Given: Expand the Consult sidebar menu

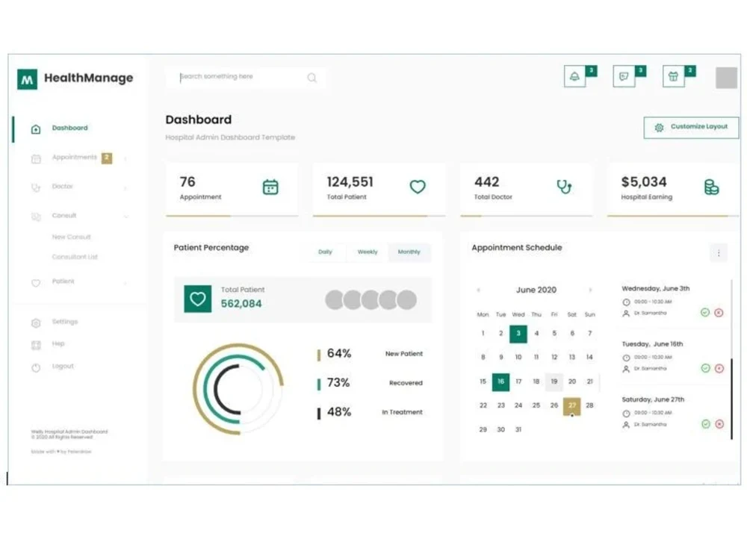Looking at the screenshot, I should pyautogui.click(x=128, y=215).
